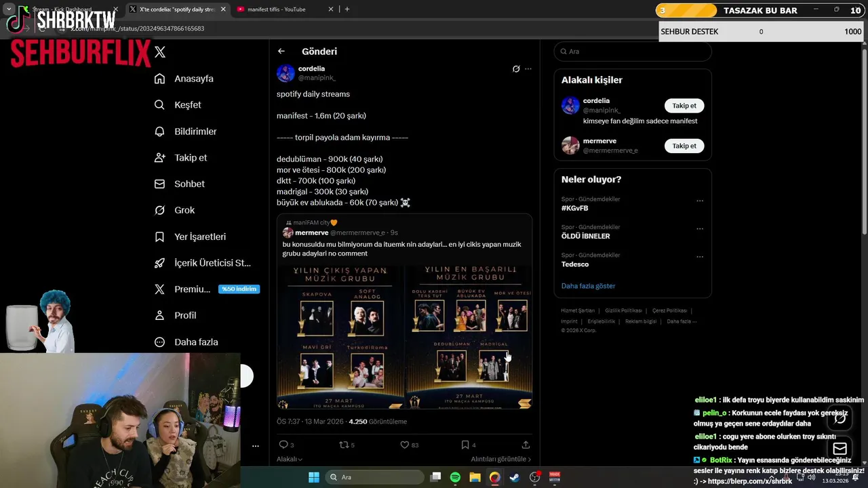Open Voicemeeter from the taskbar
The image size is (868, 488).
click(x=555, y=477)
